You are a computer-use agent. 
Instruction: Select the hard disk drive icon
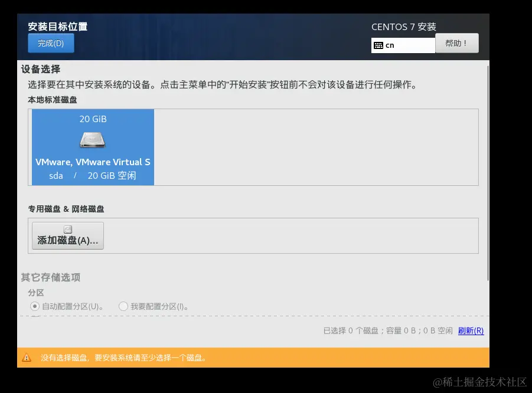(x=93, y=140)
